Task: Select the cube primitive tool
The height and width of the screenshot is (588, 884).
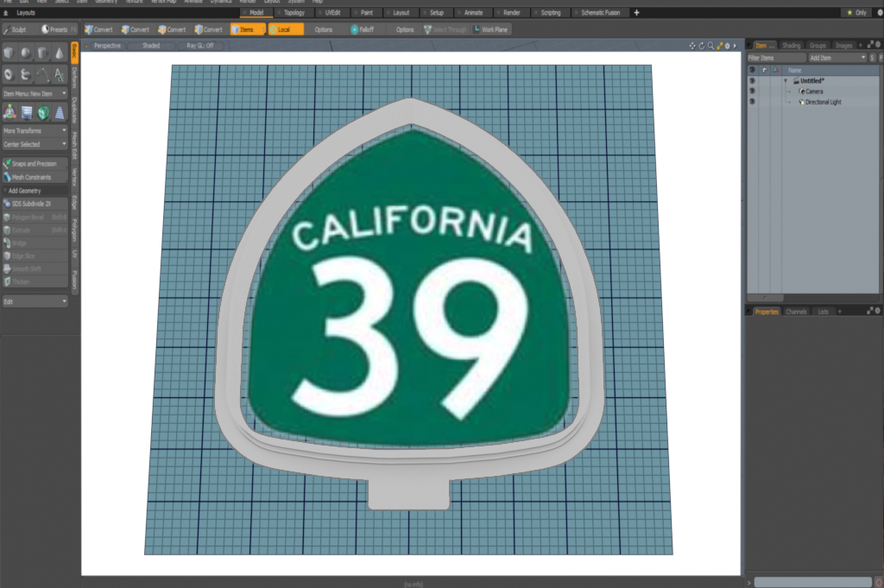Action: (x=9, y=53)
